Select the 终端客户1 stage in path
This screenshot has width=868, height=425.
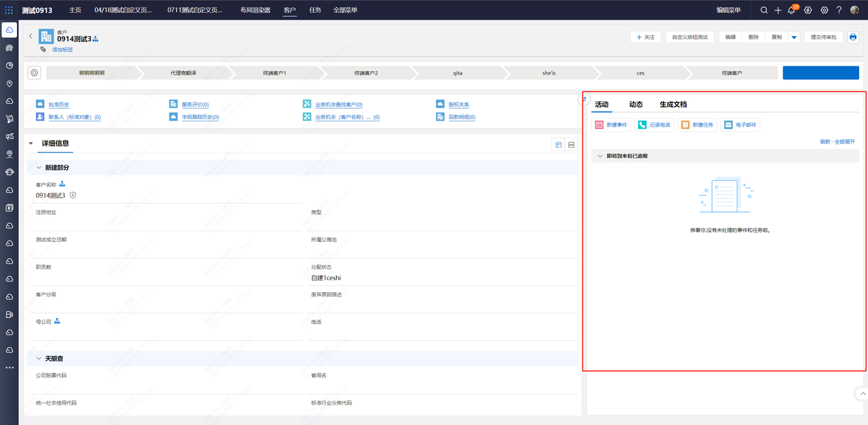coord(275,73)
